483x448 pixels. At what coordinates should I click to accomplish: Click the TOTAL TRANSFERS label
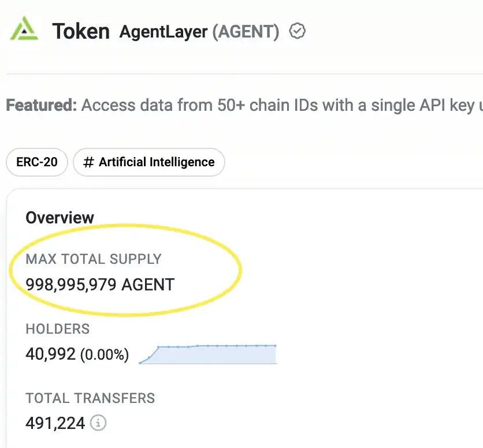click(x=90, y=398)
